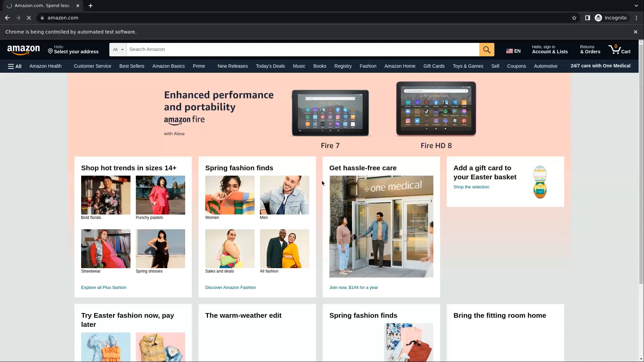644x362 pixels.
Task: Open the Men fashion thumbnail
Action: click(284, 195)
